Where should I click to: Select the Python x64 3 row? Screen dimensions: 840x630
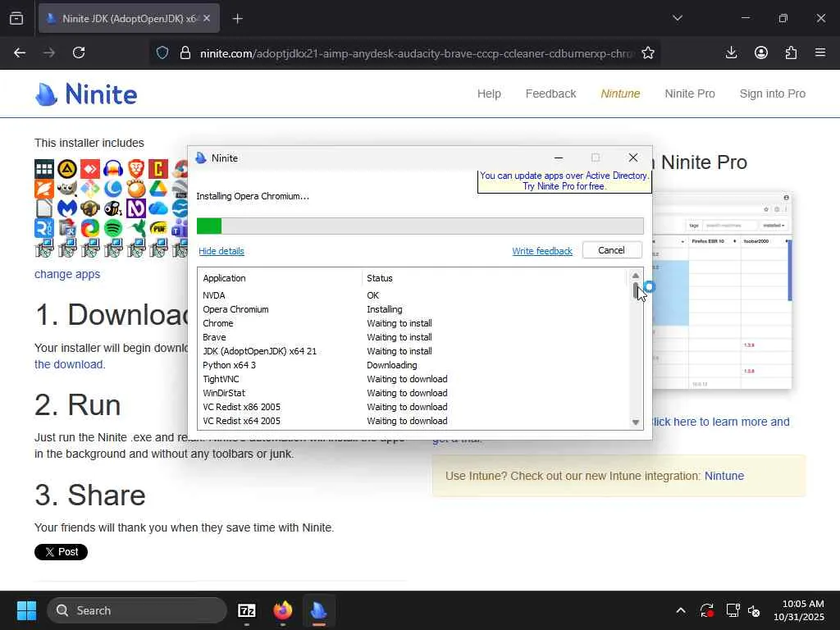pos(413,365)
